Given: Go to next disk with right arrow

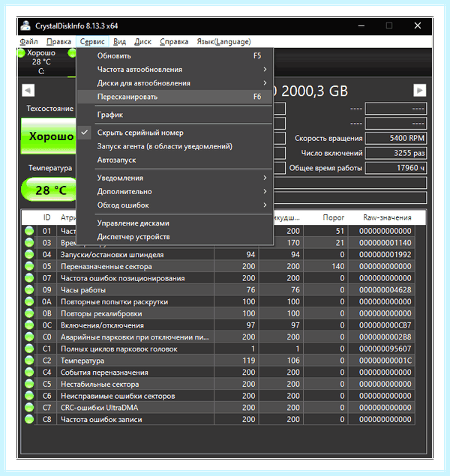Looking at the screenshot, I should [x=420, y=90].
